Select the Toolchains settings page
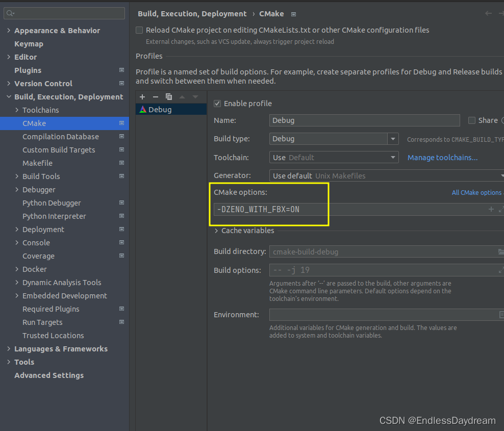 [x=40, y=110]
